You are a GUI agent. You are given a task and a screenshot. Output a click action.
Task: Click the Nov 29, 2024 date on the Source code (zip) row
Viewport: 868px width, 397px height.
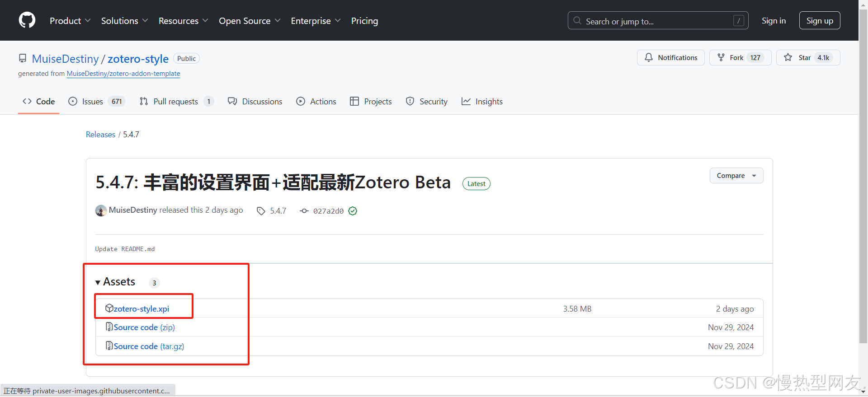coord(731,327)
